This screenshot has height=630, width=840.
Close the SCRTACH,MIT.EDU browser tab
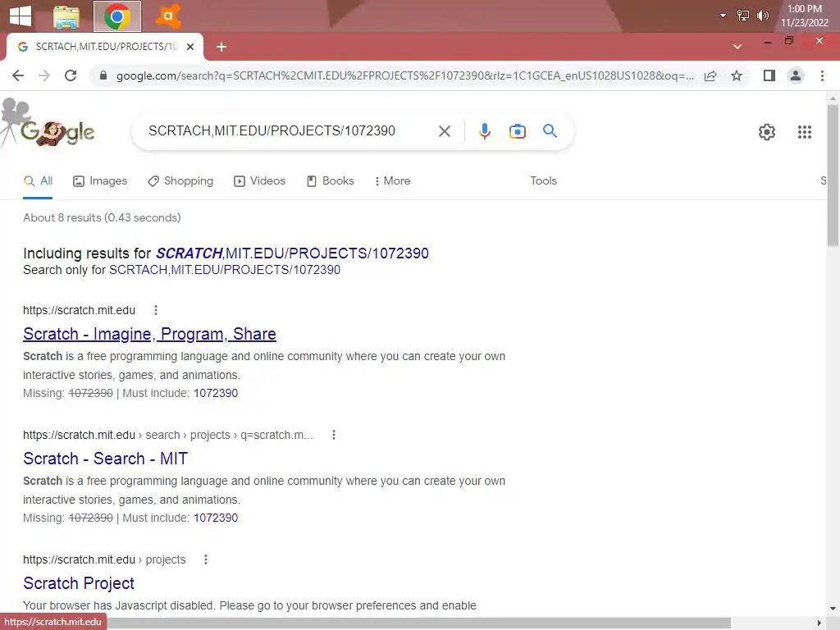coord(190,47)
